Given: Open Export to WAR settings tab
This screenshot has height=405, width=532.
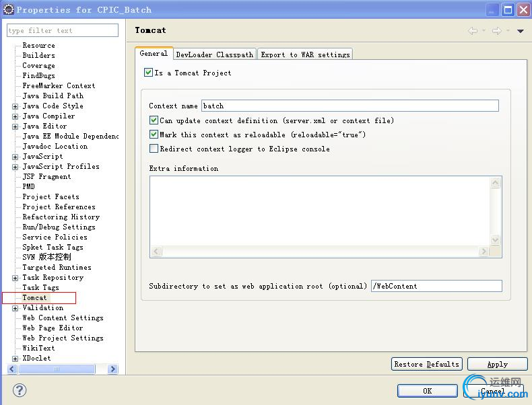Looking at the screenshot, I should click(x=305, y=54).
